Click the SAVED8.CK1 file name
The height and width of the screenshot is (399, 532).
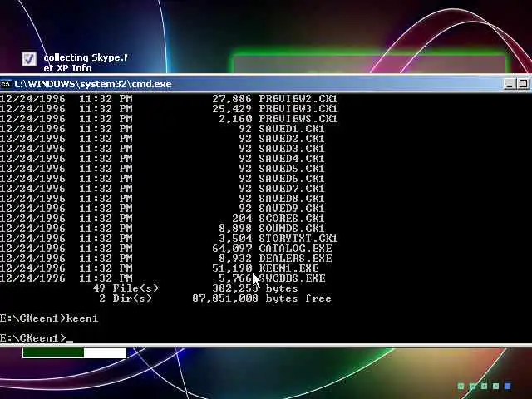pyautogui.click(x=292, y=198)
